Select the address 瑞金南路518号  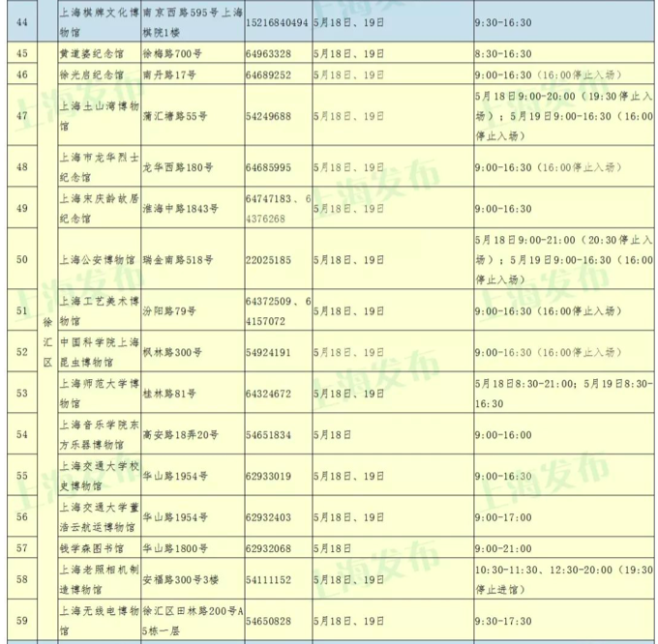click(x=177, y=260)
